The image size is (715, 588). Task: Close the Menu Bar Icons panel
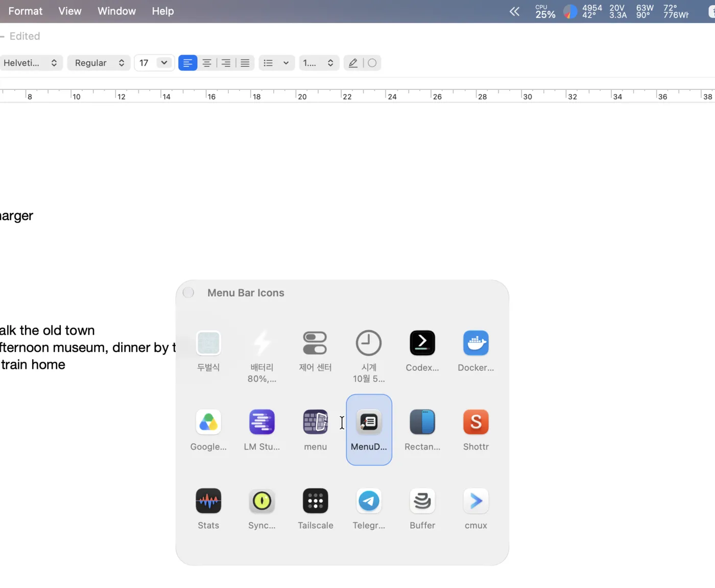point(188,292)
